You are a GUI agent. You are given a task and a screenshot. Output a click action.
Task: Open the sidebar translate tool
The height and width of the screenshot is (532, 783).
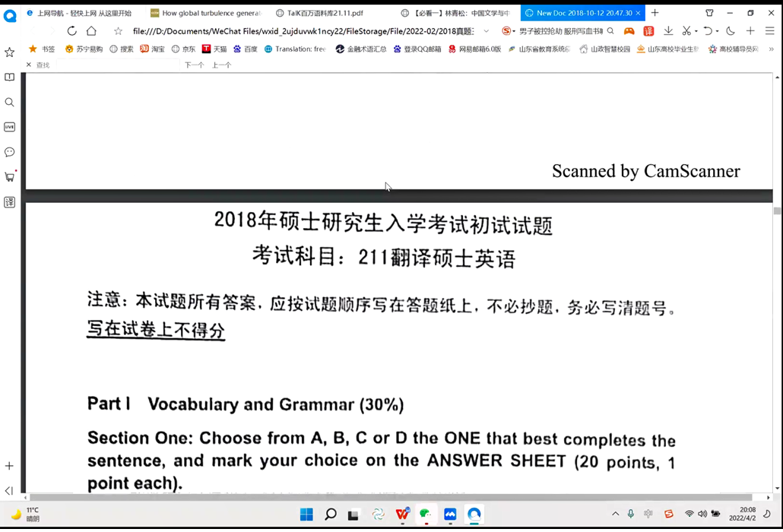click(x=10, y=202)
